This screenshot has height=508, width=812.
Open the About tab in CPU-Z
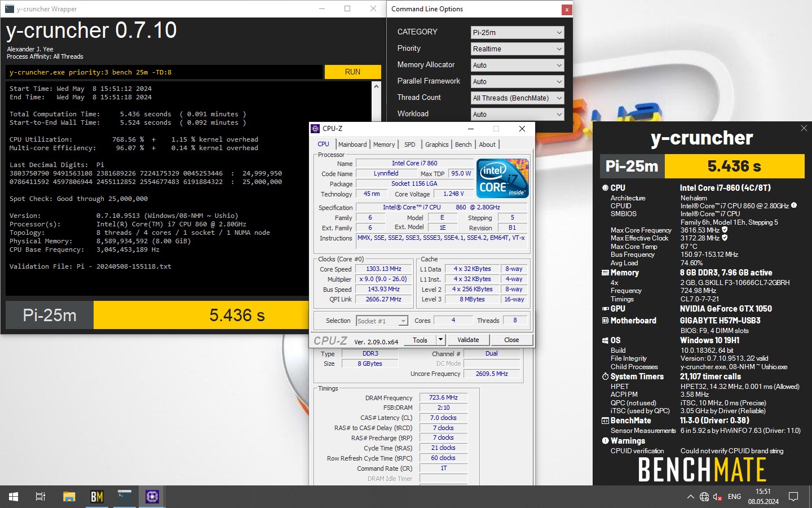487,144
